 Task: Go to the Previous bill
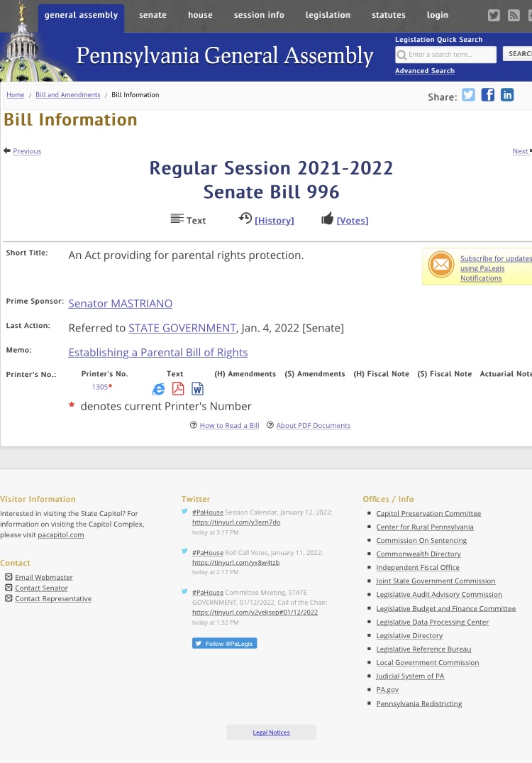[27, 151]
